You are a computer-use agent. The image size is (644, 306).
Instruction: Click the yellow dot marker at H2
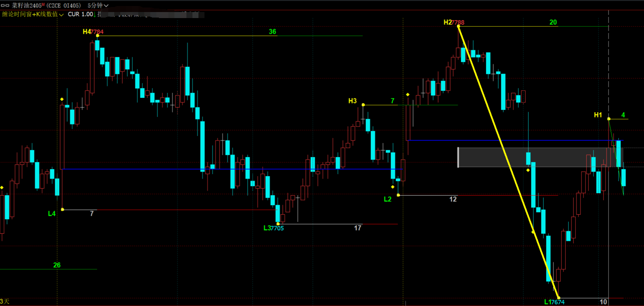point(458,26)
